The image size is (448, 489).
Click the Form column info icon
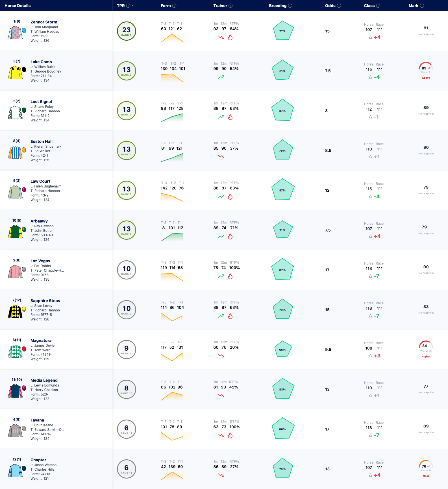[174, 6]
